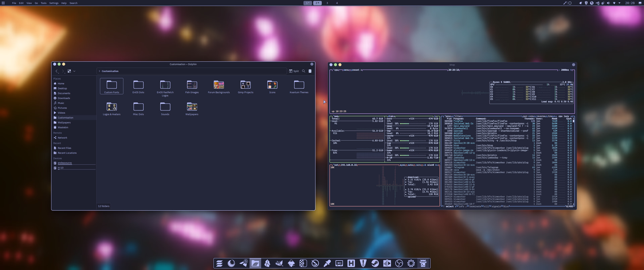Viewport: 644px width, 270px height.
Task: Open the volume speaker tray icon
Action: pos(608,3)
